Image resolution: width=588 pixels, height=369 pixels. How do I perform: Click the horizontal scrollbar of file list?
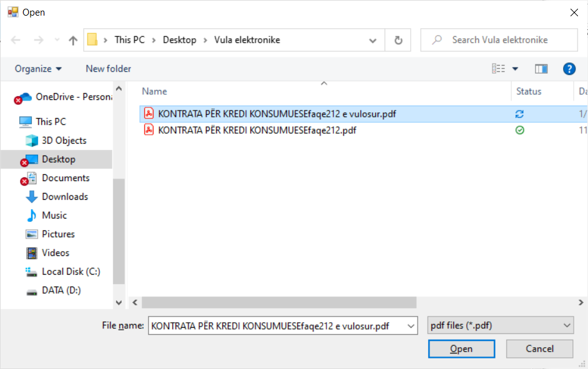(279, 302)
